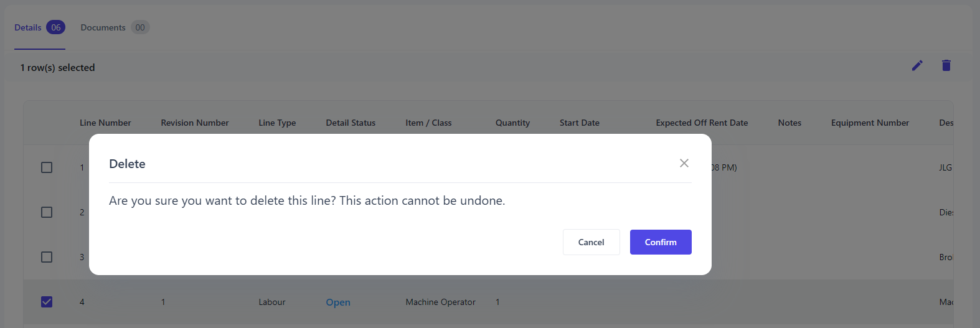Close the Delete dialog with X
Viewport: 980px width, 328px height.
pos(684,163)
